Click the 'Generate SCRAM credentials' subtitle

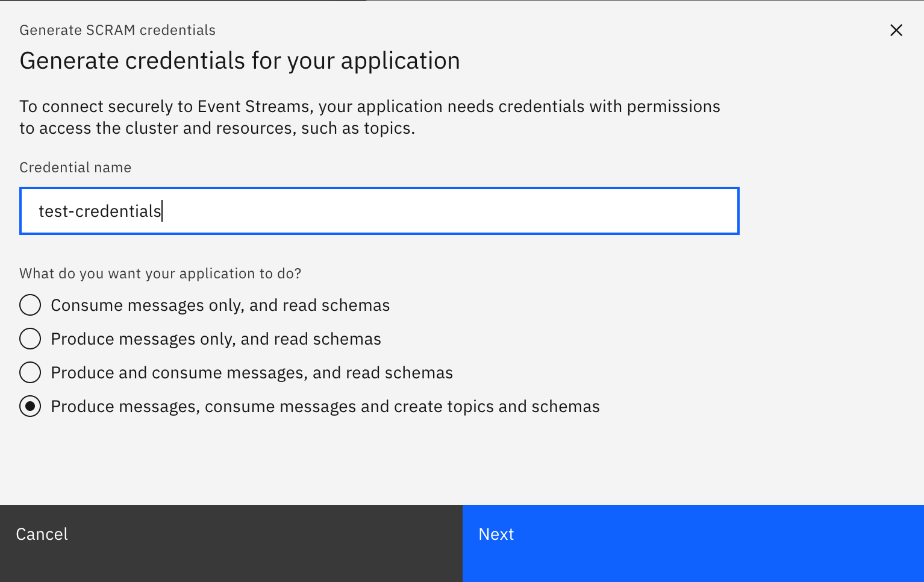[117, 30]
